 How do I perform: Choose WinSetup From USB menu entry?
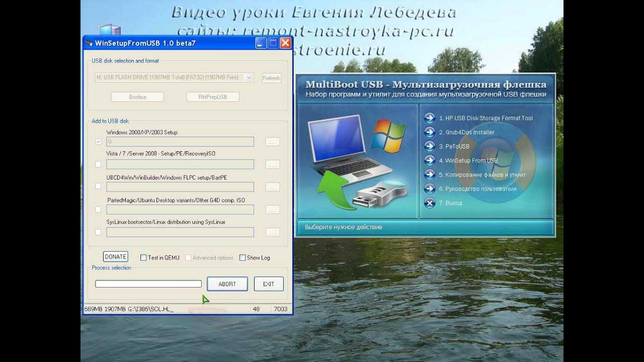point(468,160)
